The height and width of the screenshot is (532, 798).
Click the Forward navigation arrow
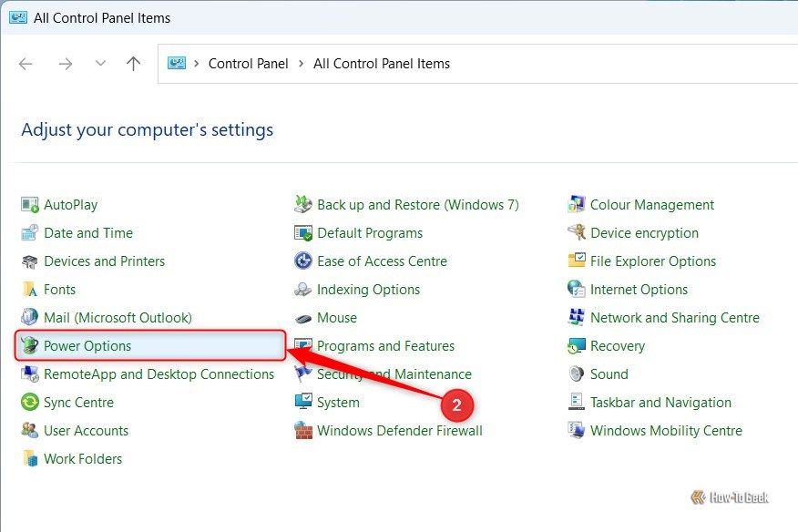66,64
